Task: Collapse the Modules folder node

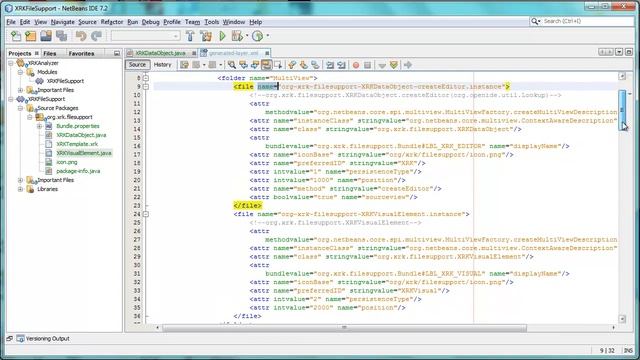Action: point(20,72)
